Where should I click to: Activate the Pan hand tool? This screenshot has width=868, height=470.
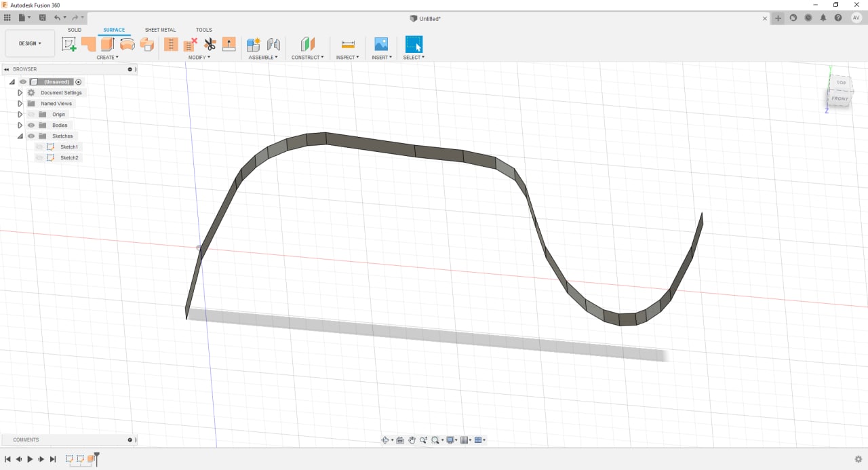coord(412,440)
